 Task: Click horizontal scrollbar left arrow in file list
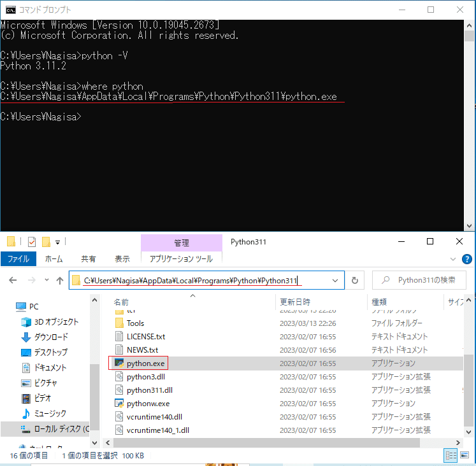pos(108,442)
